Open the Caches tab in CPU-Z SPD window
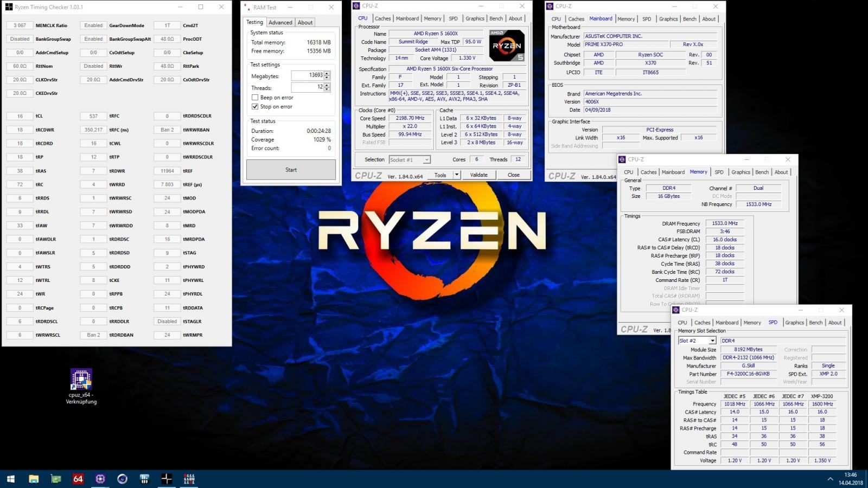 702,323
